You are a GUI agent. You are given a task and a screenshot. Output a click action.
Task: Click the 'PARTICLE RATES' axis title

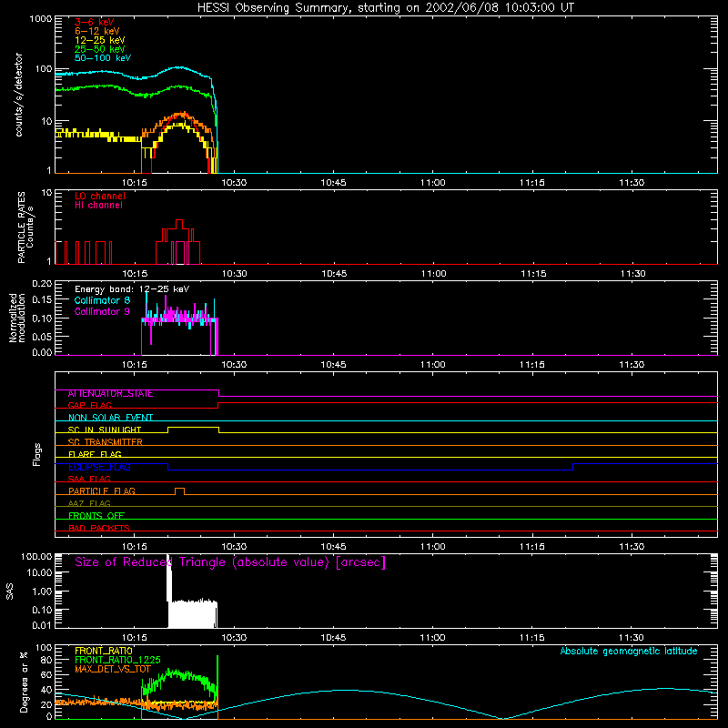(x=22, y=227)
